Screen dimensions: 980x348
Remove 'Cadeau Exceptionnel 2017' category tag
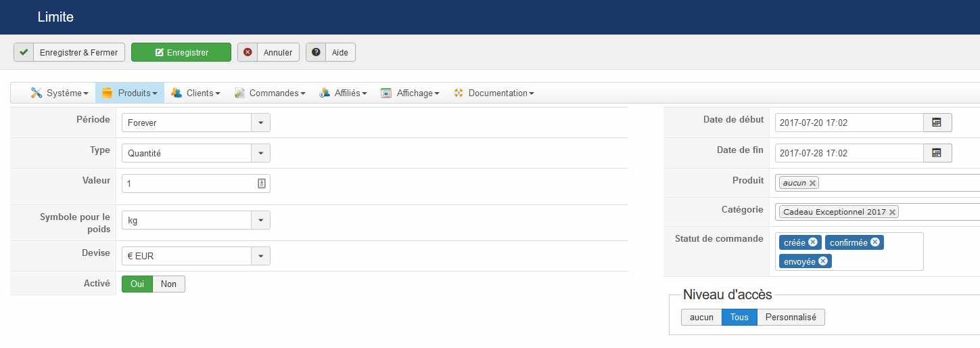[x=892, y=212]
